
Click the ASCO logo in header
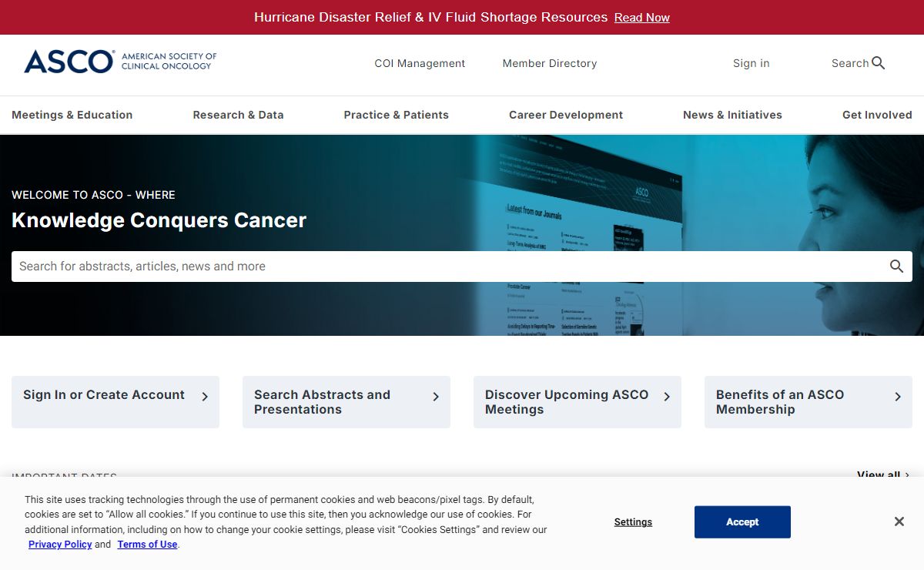(120, 62)
